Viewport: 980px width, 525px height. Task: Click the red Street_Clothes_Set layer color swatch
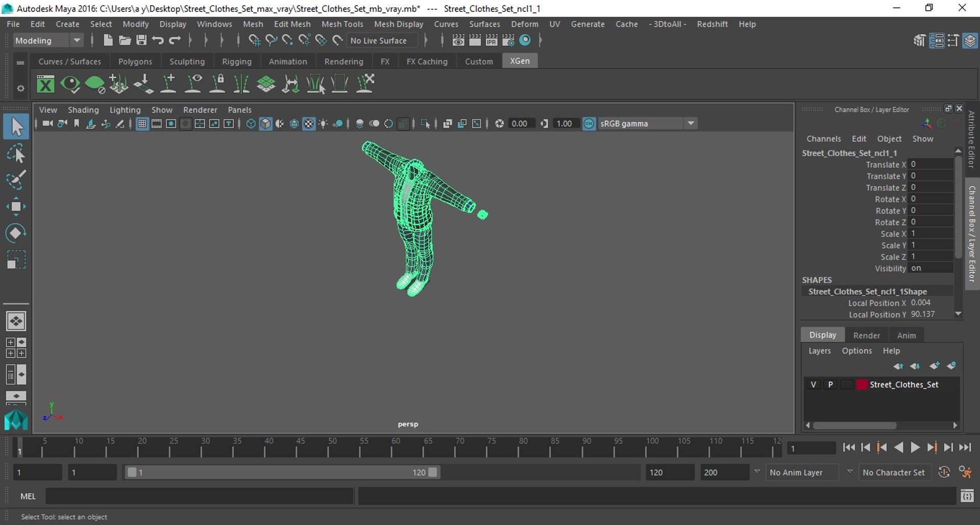click(x=862, y=385)
